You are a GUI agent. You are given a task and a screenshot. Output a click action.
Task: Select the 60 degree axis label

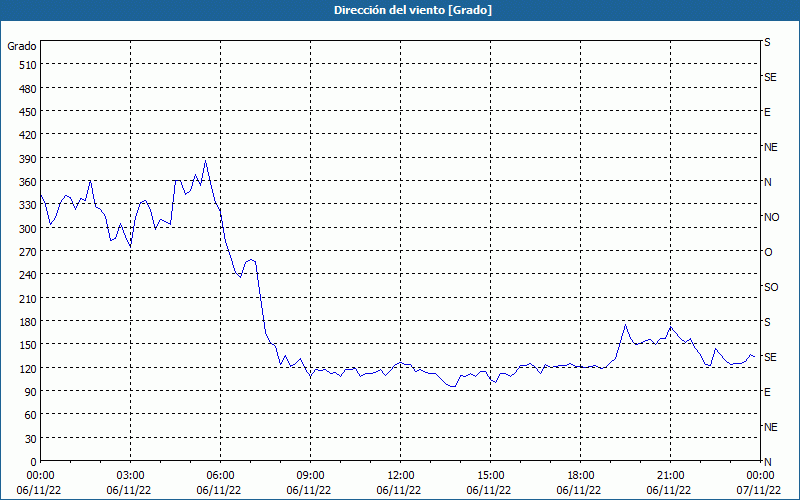(31, 415)
